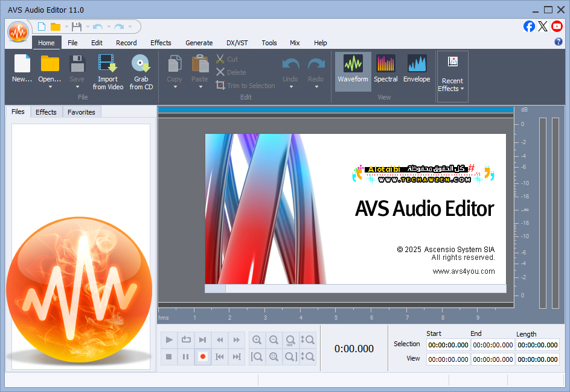This screenshot has width=570, height=392.
Task: Open the Mix ribbon tab
Action: click(295, 43)
